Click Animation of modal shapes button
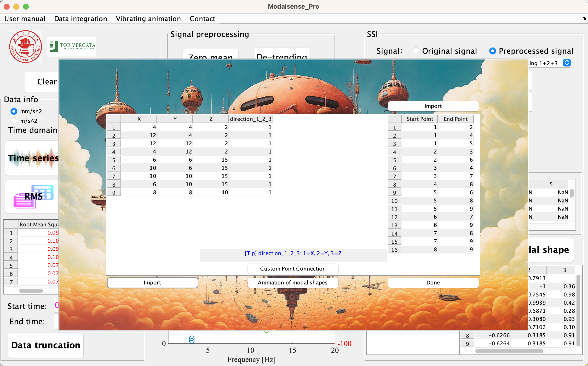Viewport: 588px width, 366px height. (x=293, y=283)
